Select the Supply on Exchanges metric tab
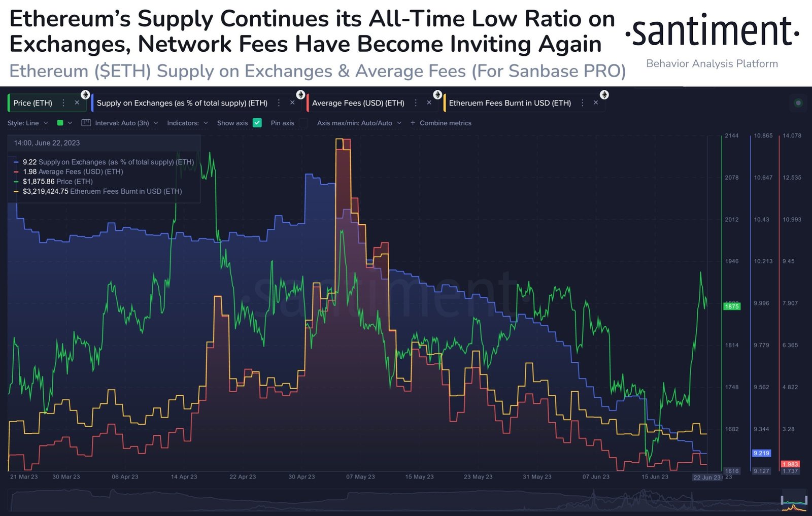Image resolution: width=812 pixels, height=516 pixels. (183, 102)
